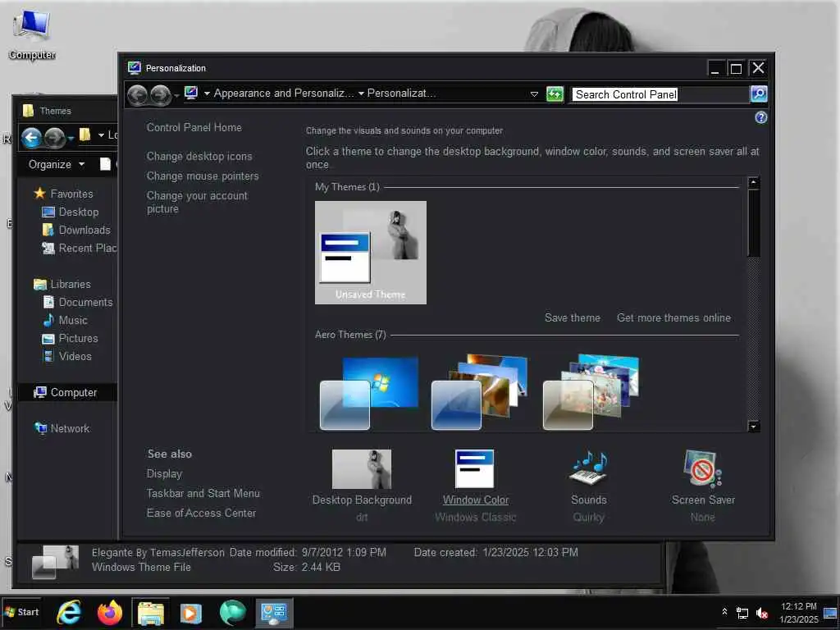This screenshot has height=630, width=840.
Task: Select the second Aero theme thumbnail with the stacked photos
Action: pos(479,391)
